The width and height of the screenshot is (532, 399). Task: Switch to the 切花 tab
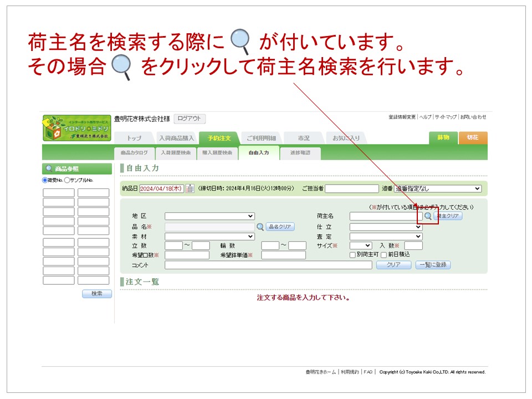[473, 137]
